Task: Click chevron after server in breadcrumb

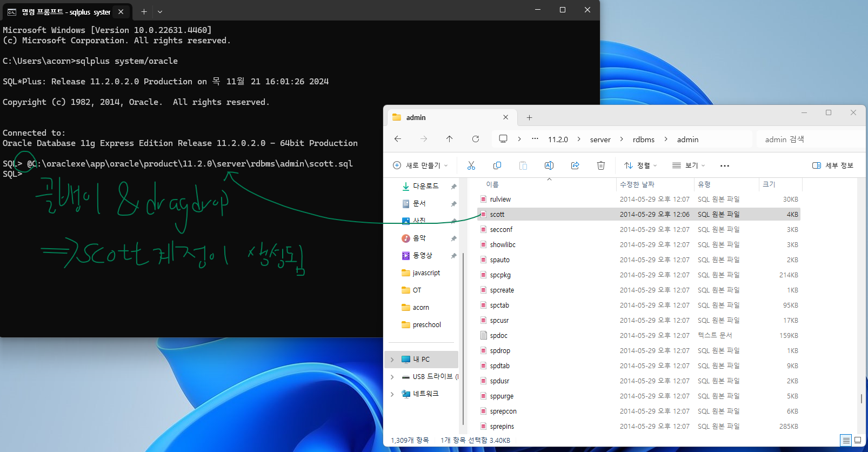Action: (622, 139)
